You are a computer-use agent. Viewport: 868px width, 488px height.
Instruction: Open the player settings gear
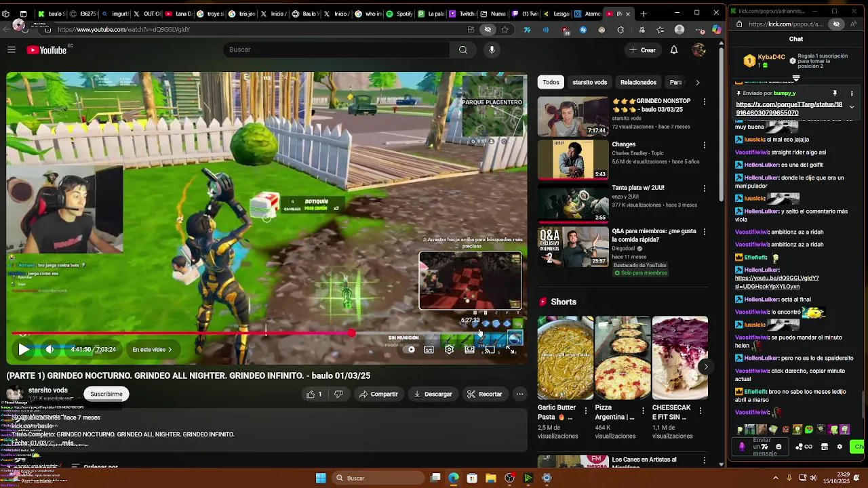click(449, 350)
